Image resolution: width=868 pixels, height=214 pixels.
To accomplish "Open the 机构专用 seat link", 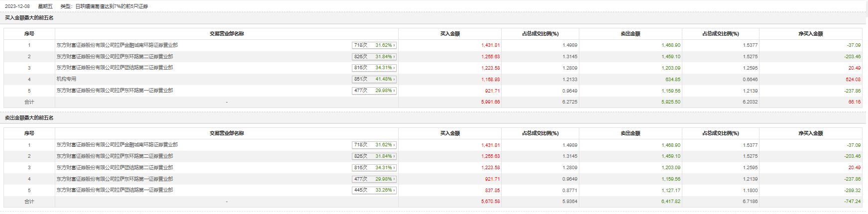I will point(66,79).
